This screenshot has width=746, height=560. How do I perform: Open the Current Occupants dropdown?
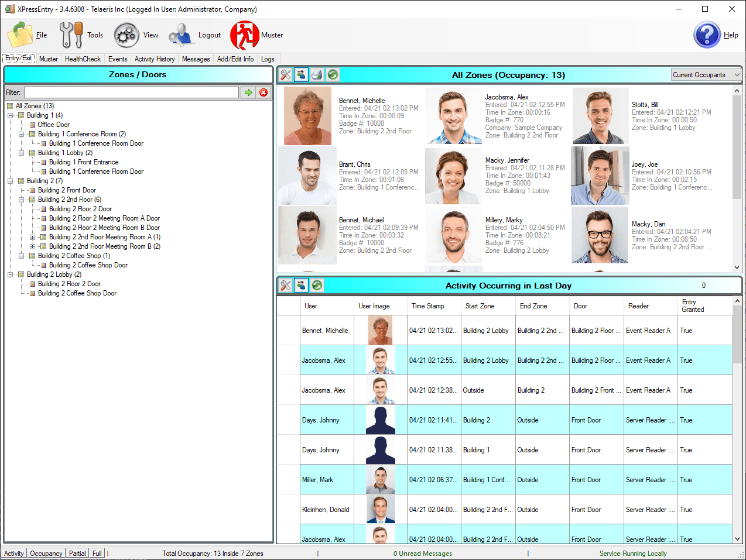coord(706,75)
